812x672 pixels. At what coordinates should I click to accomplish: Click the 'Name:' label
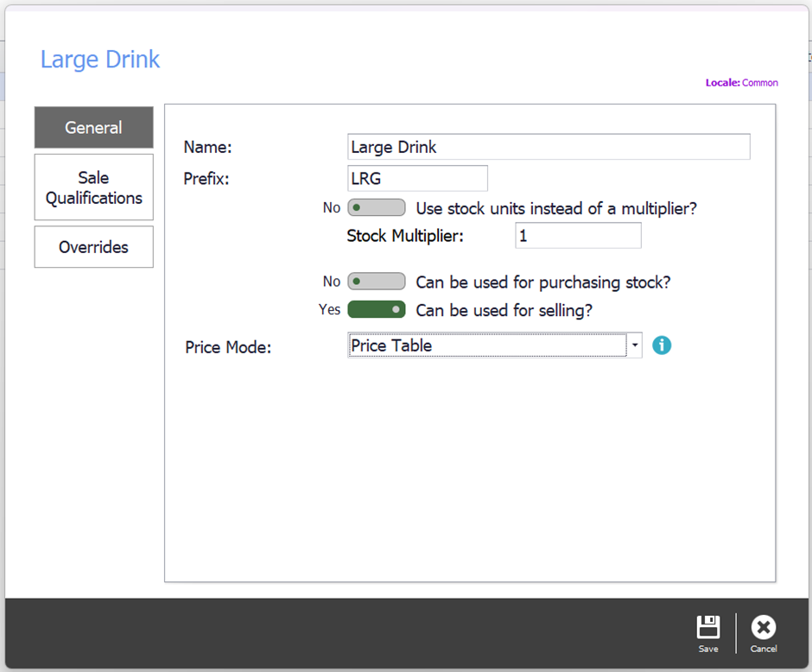pyautogui.click(x=207, y=147)
